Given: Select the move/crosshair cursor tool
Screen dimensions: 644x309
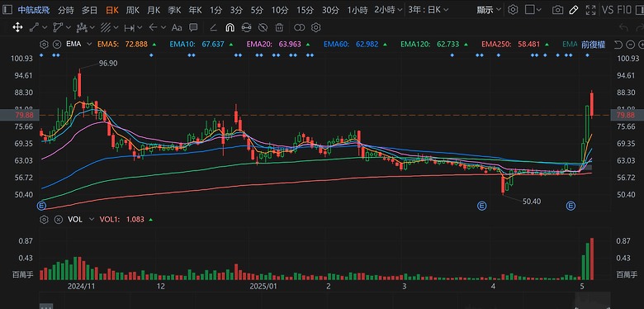Looking at the screenshot, I should (x=17, y=27).
